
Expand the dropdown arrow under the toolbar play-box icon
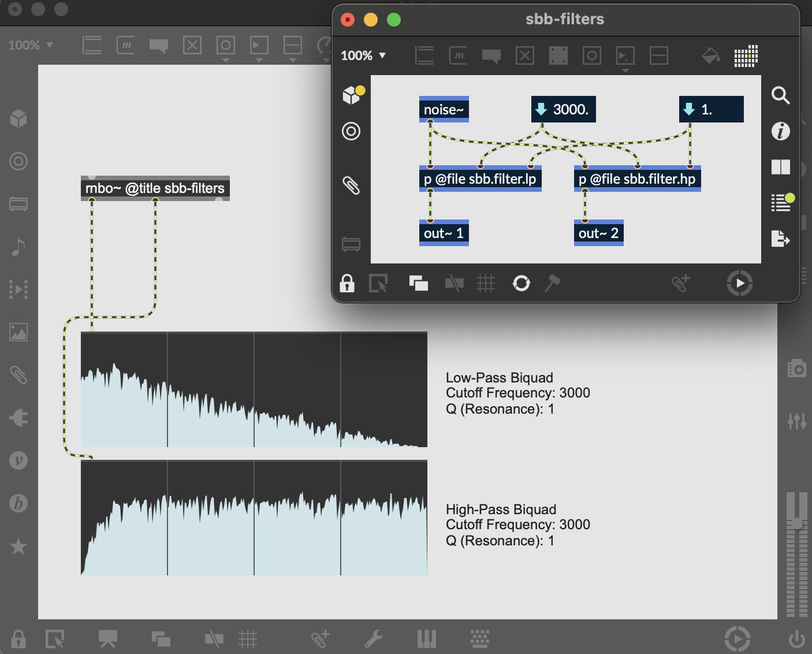(x=625, y=70)
